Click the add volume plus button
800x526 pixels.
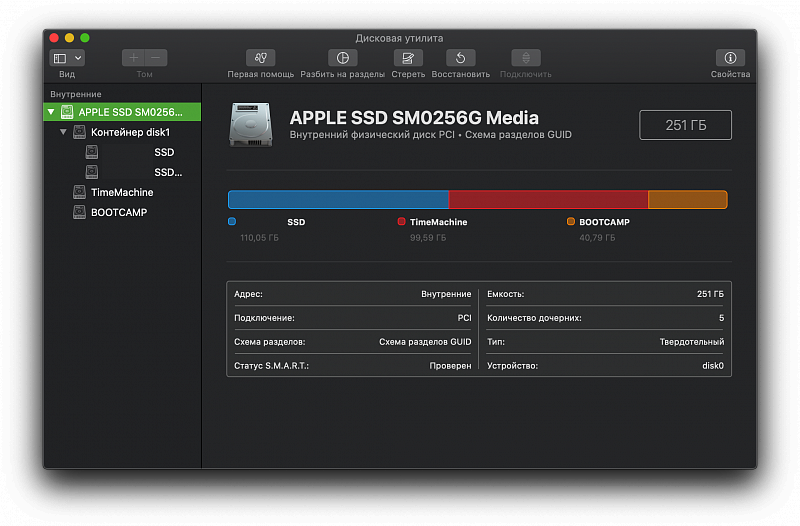pos(134,58)
